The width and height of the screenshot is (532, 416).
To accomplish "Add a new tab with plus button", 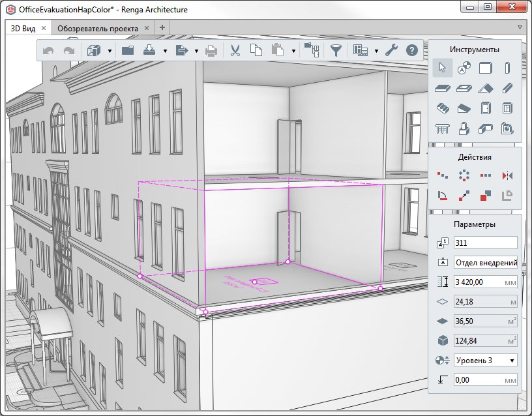I will [162, 27].
